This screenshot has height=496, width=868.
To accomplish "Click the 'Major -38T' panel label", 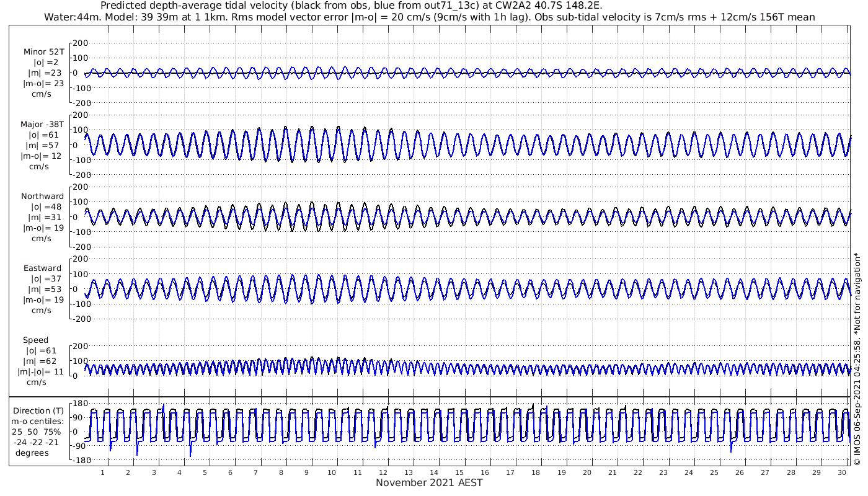I will click(x=42, y=125).
